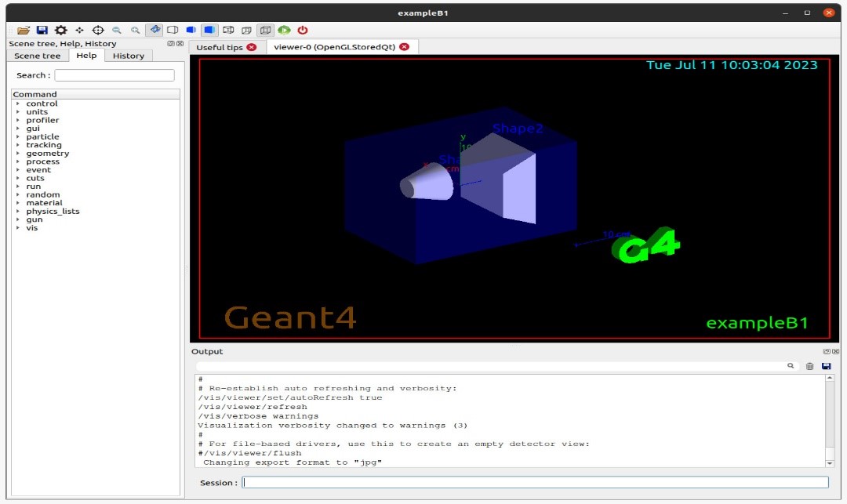Image resolution: width=847 pixels, height=504 pixels.
Task: Select the highlighted orthographic projection icon
Action: (x=265, y=31)
